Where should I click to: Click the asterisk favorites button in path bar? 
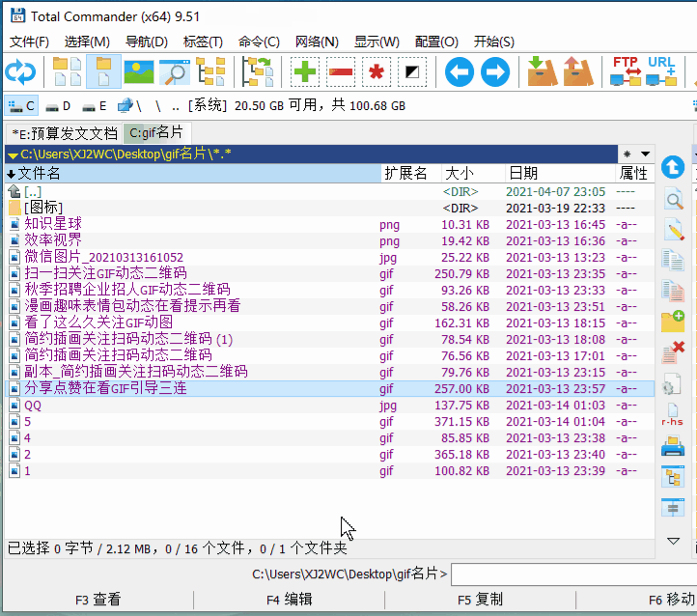point(627,154)
